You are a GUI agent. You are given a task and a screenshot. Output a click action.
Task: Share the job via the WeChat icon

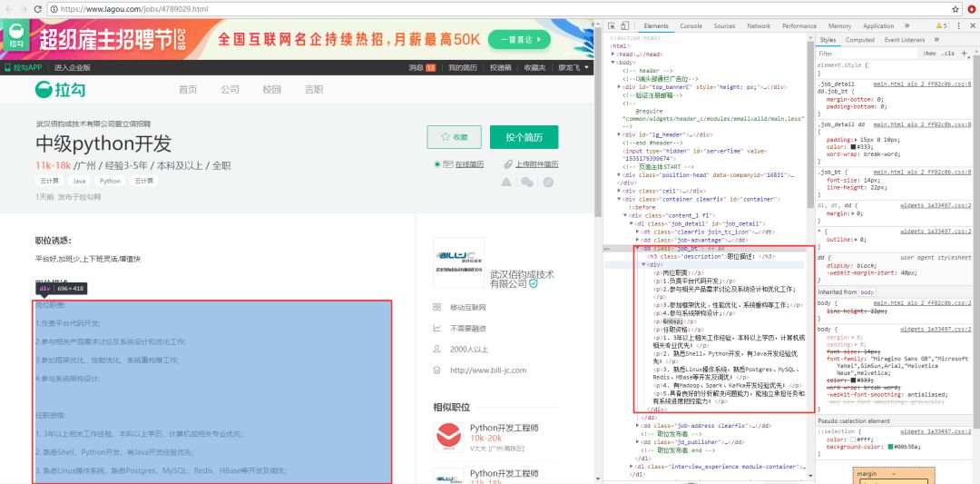click(x=527, y=182)
